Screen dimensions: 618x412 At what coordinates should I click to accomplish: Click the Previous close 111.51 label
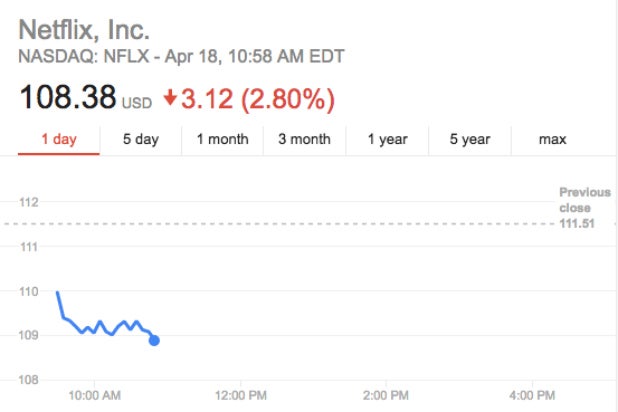tap(577, 207)
